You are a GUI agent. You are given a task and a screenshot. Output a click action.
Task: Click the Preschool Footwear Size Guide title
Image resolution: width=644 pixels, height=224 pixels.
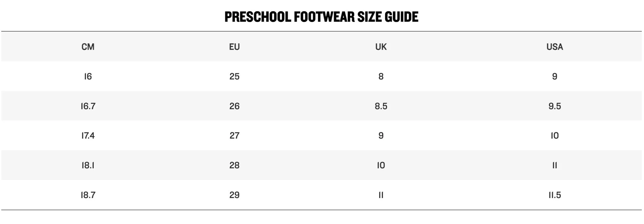tap(322, 17)
